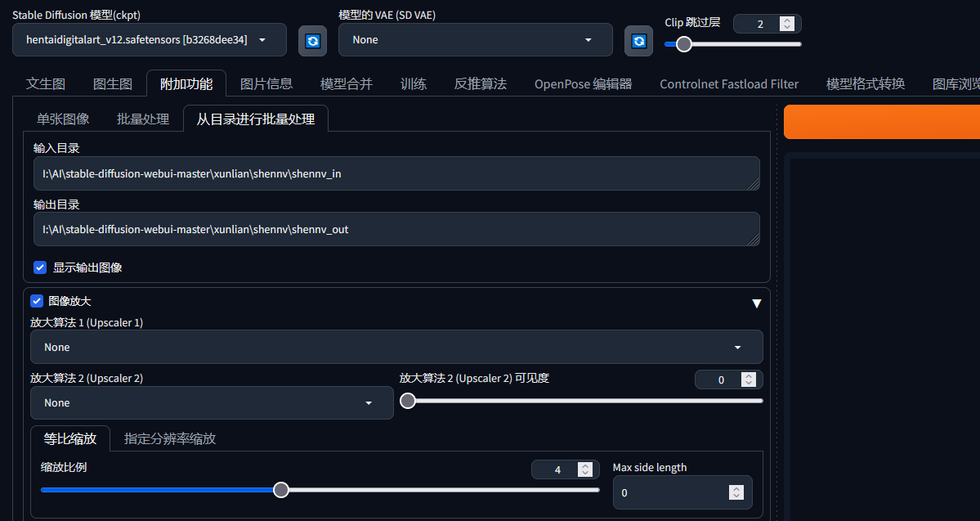This screenshot has width=980, height=521.
Task: Open the 图片信息 tab
Action: [266, 83]
